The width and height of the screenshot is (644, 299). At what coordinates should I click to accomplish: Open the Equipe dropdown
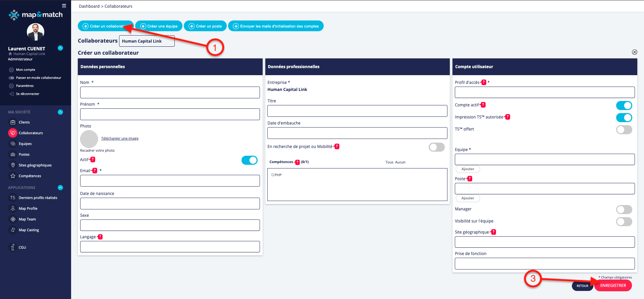click(x=545, y=159)
